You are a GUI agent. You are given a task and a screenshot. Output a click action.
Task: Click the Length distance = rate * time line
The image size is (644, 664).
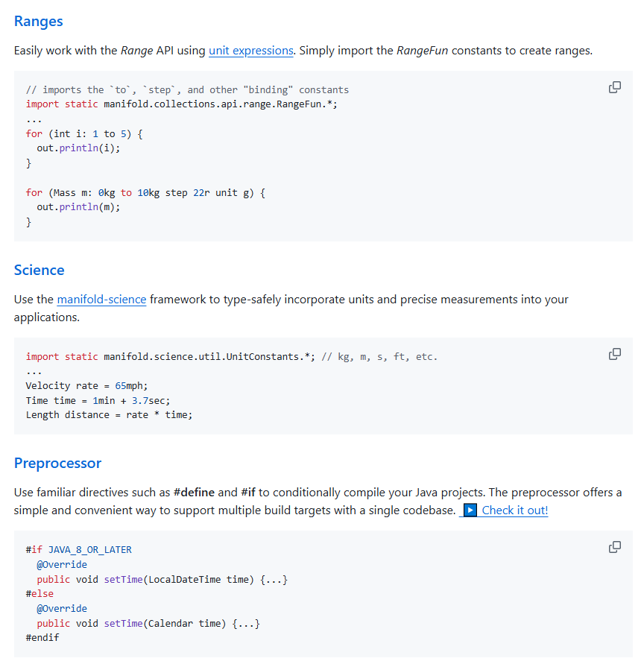[109, 414]
